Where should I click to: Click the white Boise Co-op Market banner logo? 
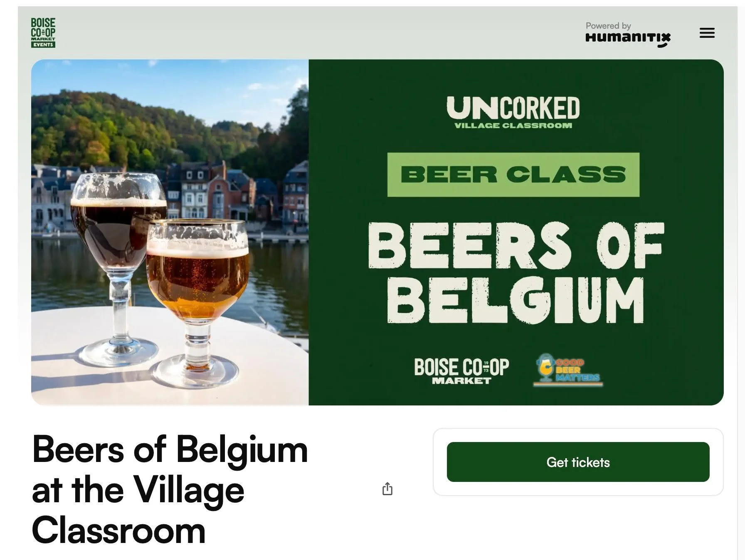tap(461, 371)
